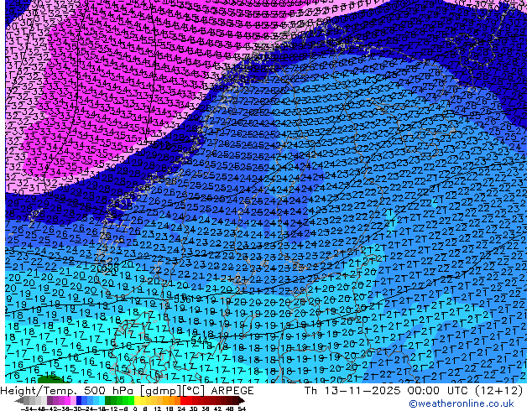532x411 pixels.
Task: Click the 54 value at the legend's right end
Action: (241, 408)
